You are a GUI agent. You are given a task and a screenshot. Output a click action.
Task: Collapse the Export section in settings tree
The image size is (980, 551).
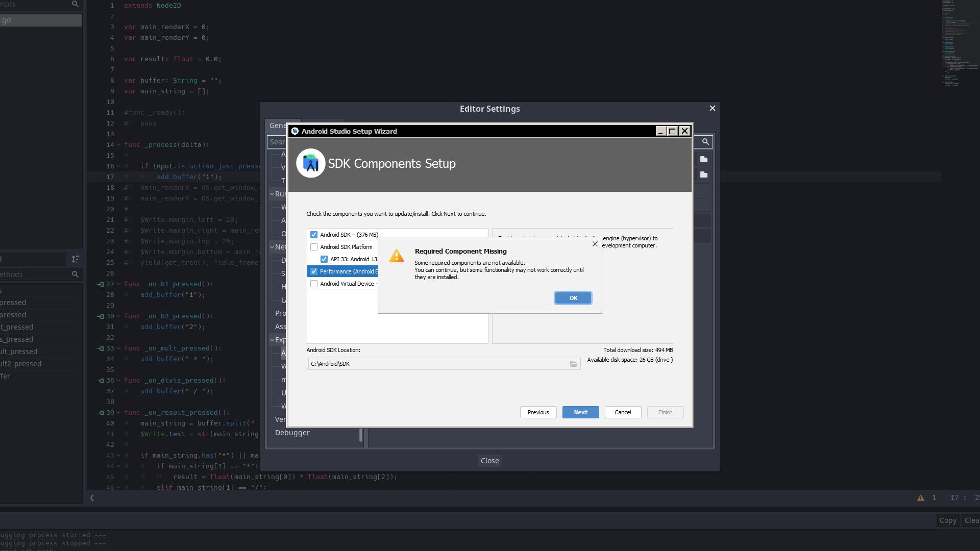[x=273, y=340]
